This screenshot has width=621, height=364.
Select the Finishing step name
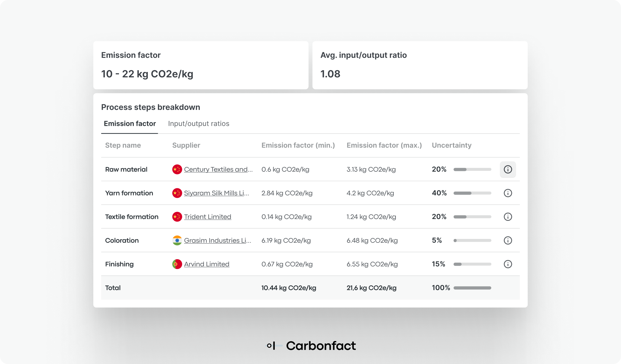119,264
